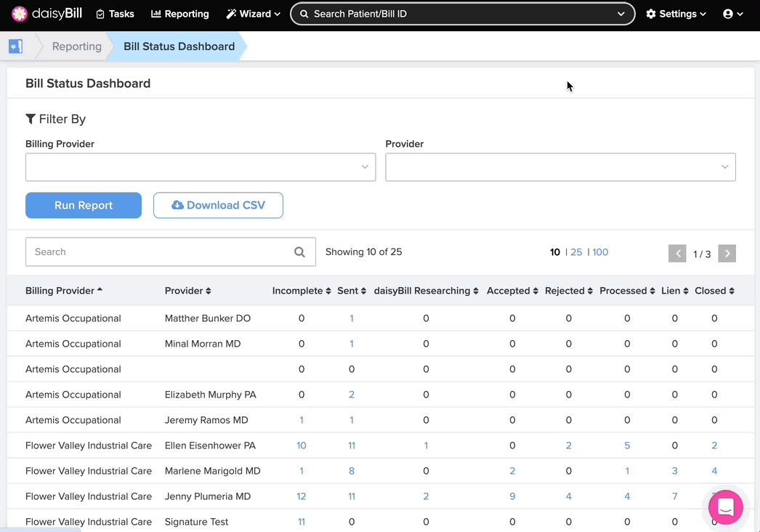Expand the patient search dropdown chevron
760x532 pixels.
(621, 14)
